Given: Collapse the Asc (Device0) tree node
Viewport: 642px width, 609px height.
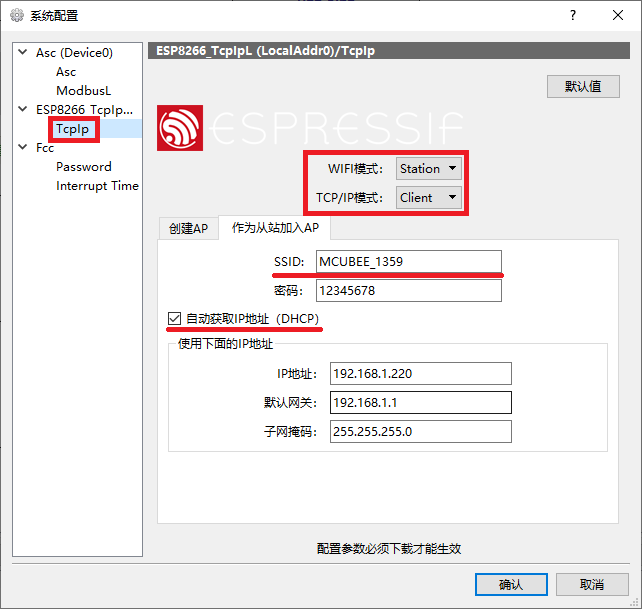Looking at the screenshot, I should coord(25,53).
